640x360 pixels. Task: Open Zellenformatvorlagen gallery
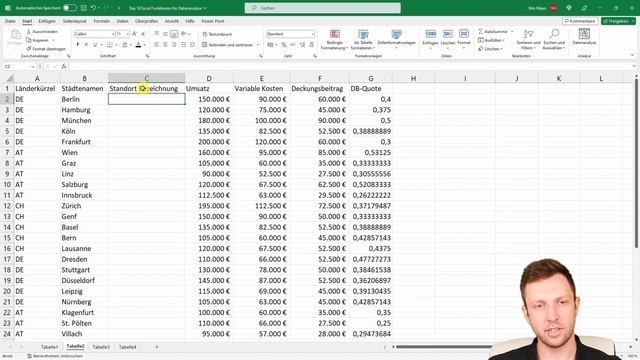tap(396, 40)
